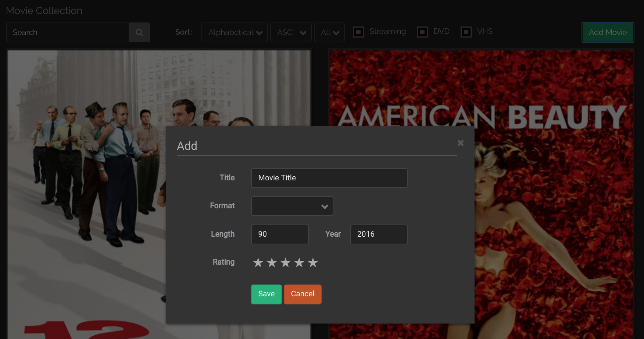Toggle the Streaming filter checkbox
The width and height of the screenshot is (644, 339).
point(358,32)
